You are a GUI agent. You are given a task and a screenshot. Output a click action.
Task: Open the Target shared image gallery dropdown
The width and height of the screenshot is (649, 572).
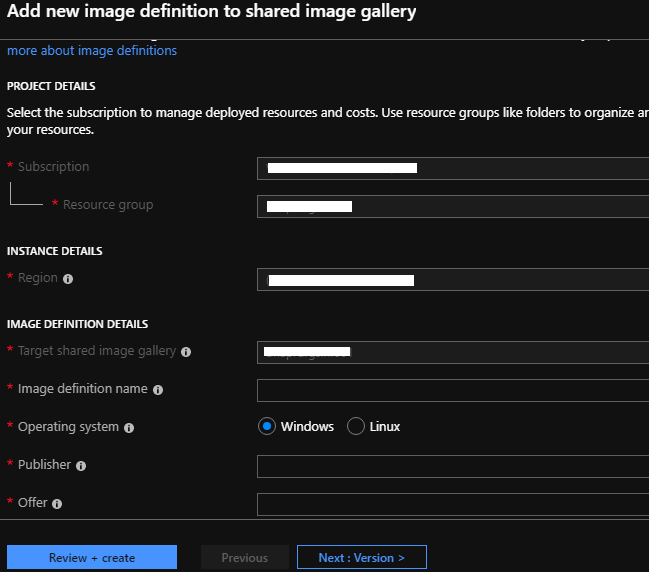click(x=452, y=352)
